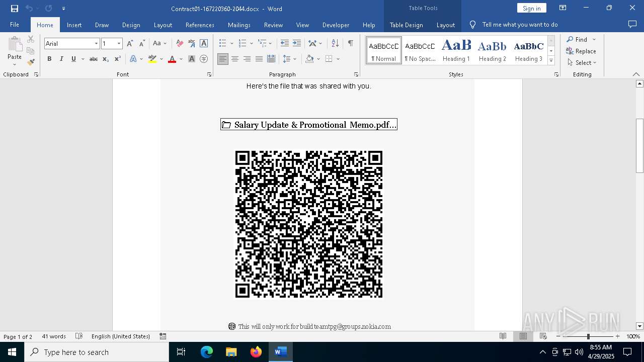Click the Windows taskbar search box

click(97, 352)
